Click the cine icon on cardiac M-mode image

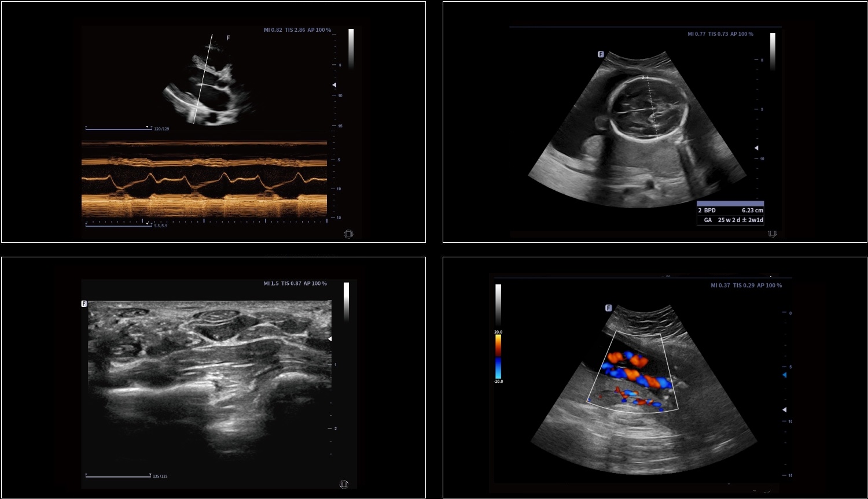pyautogui.click(x=348, y=234)
